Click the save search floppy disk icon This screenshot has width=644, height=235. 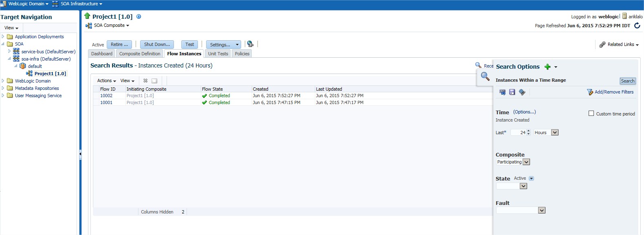(x=512, y=92)
